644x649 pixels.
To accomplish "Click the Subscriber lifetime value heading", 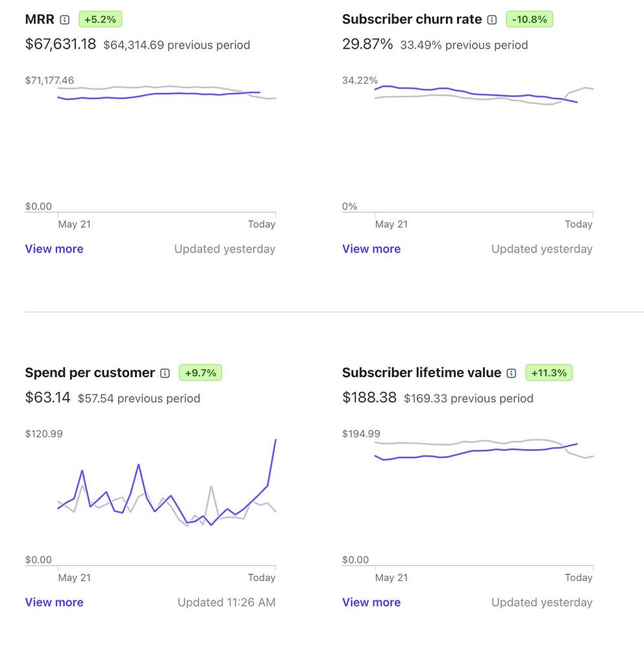I will [x=421, y=373].
